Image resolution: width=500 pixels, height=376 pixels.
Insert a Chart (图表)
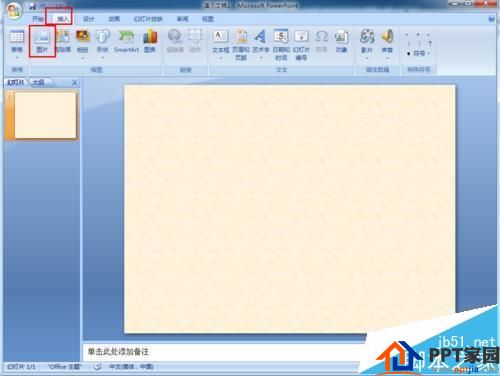pyautogui.click(x=150, y=41)
